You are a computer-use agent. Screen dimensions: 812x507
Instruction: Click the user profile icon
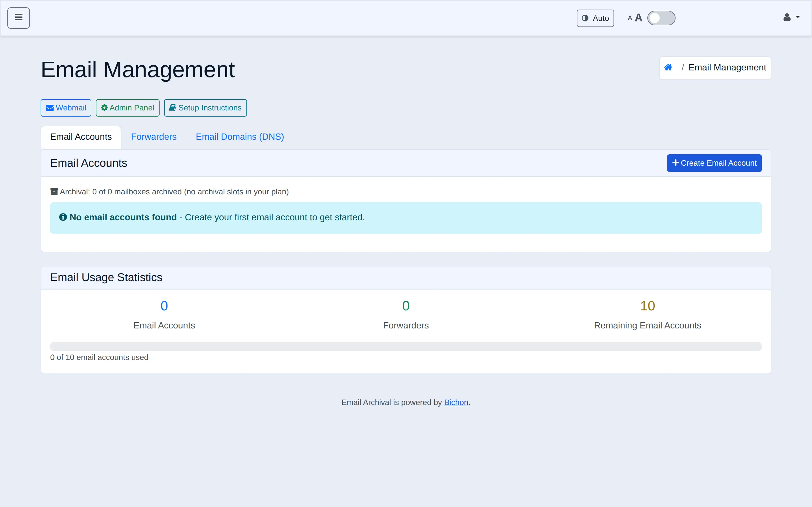click(x=787, y=17)
